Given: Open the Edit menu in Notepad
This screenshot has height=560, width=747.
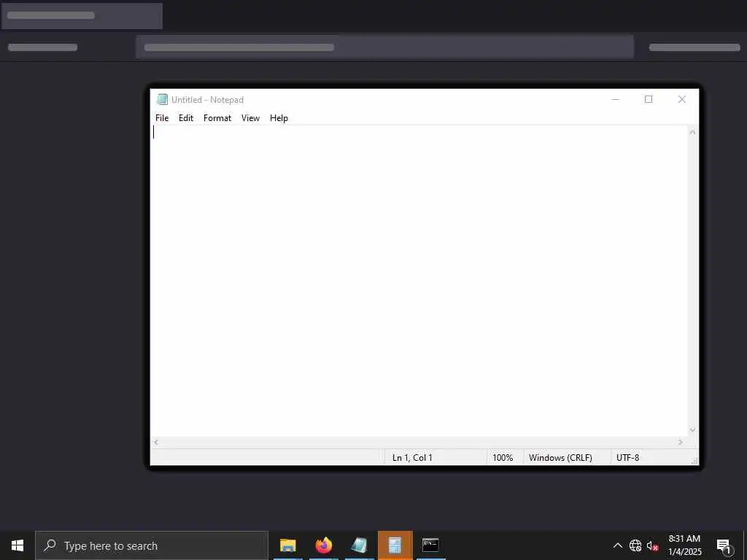Looking at the screenshot, I should click(x=186, y=118).
